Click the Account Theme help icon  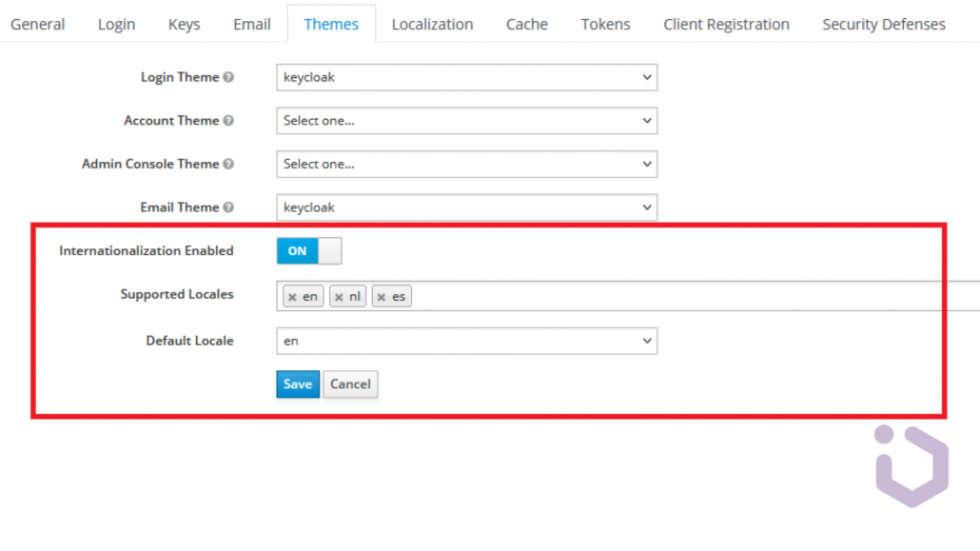(230, 121)
